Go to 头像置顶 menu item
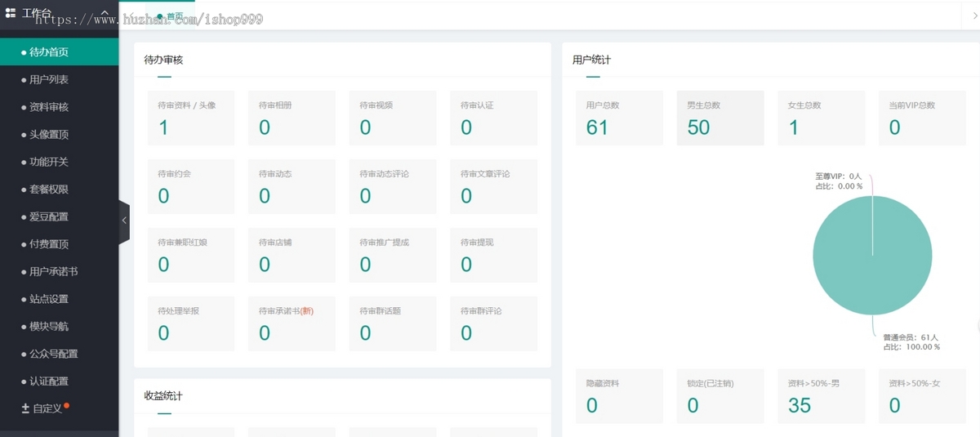 [x=59, y=135]
